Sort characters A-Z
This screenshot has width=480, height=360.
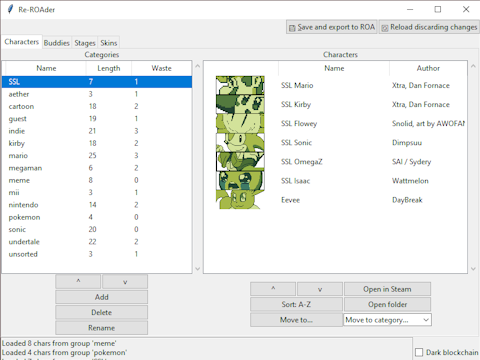tap(296, 304)
